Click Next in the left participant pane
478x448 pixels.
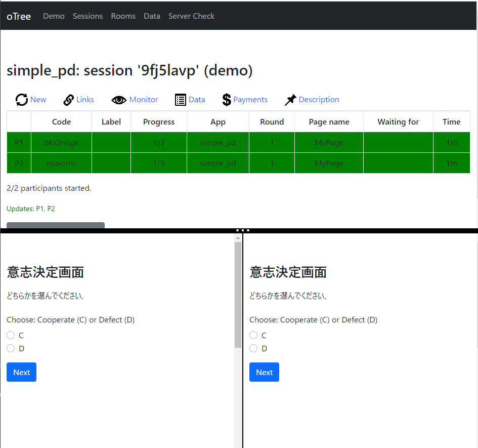(x=21, y=372)
